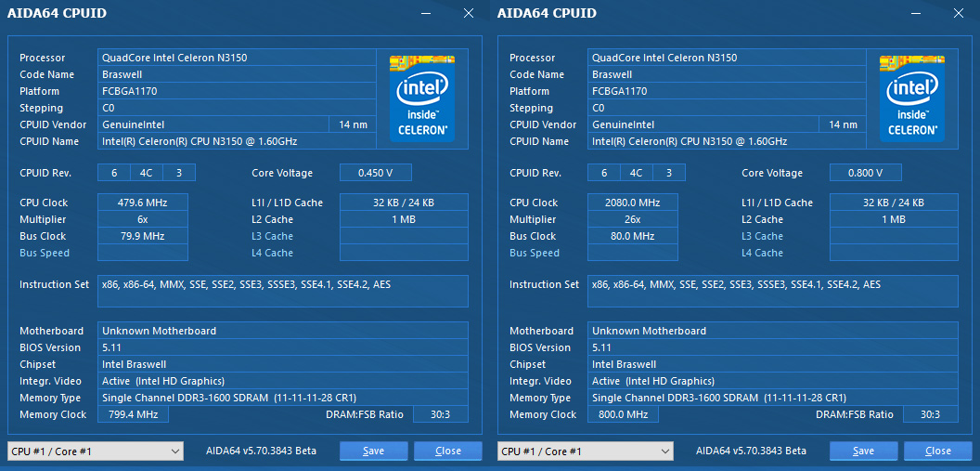Screen dimensions: 980x471
Task: Close right window with title bar X
Action: point(959,13)
